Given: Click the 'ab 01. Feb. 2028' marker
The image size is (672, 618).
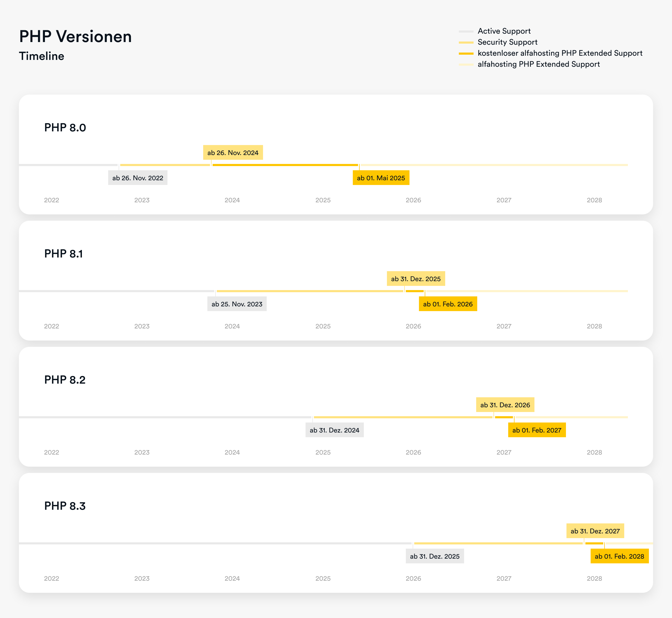Looking at the screenshot, I should click(619, 556).
